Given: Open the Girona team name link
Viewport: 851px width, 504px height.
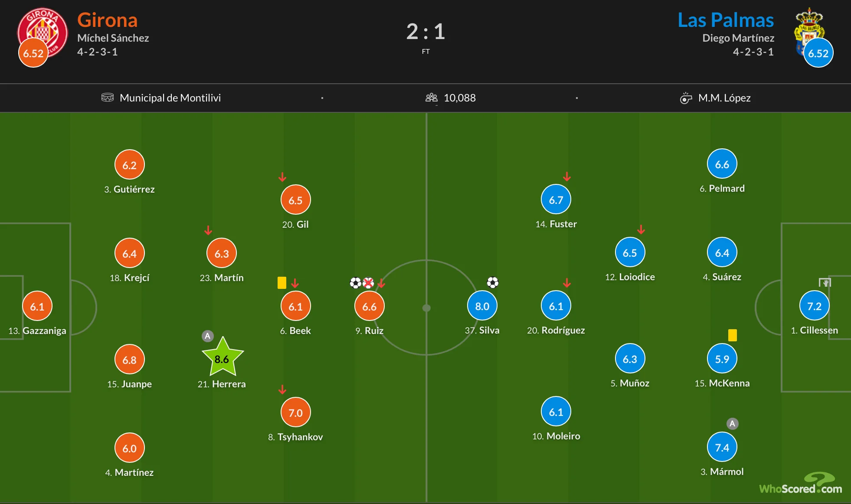Looking at the screenshot, I should [107, 20].
